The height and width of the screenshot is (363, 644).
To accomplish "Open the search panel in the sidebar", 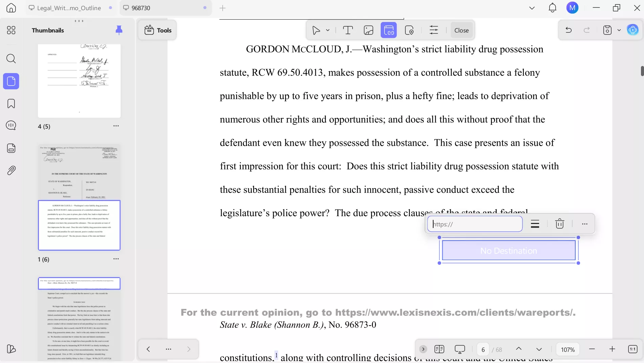I will pyautogui.click(x=11, y=59).
